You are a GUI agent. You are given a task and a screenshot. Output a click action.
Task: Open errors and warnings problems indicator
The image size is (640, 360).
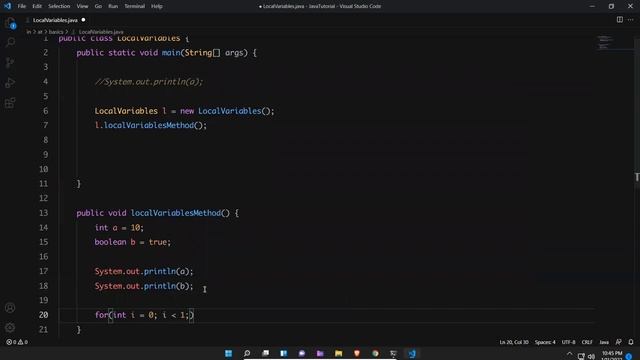pos(17,342)
